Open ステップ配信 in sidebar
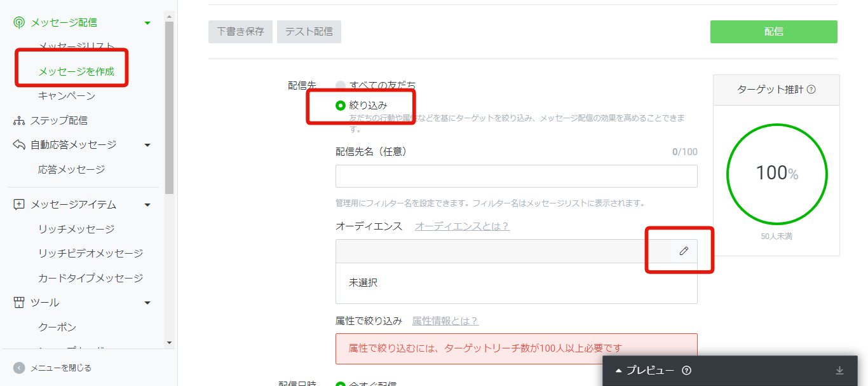The height and width of the screenshot is (386, 868). pos(59,120)
